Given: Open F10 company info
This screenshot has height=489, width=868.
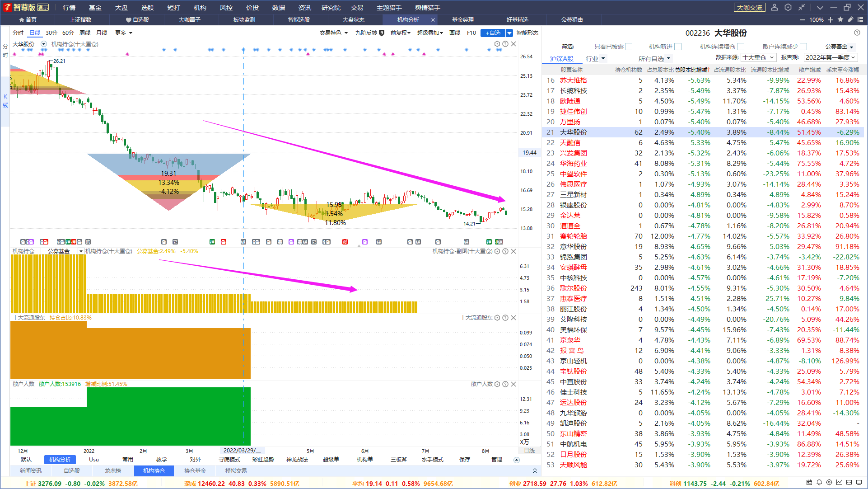Looking at the screenshot, I should (x=471, y=33).
